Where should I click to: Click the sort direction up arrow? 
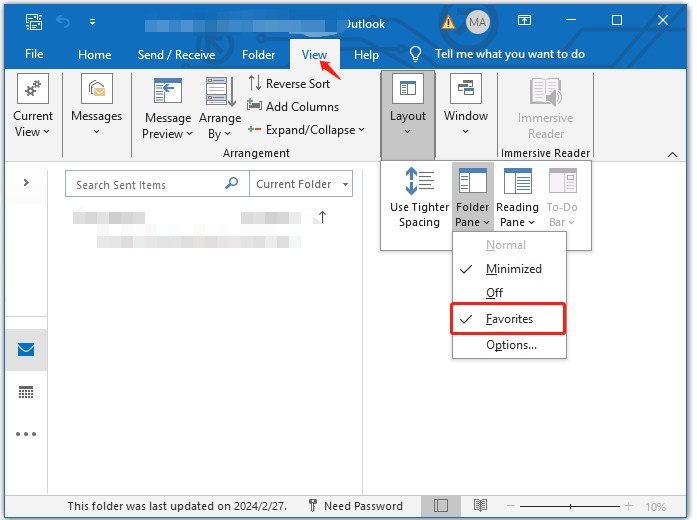[x=322, y=217]
